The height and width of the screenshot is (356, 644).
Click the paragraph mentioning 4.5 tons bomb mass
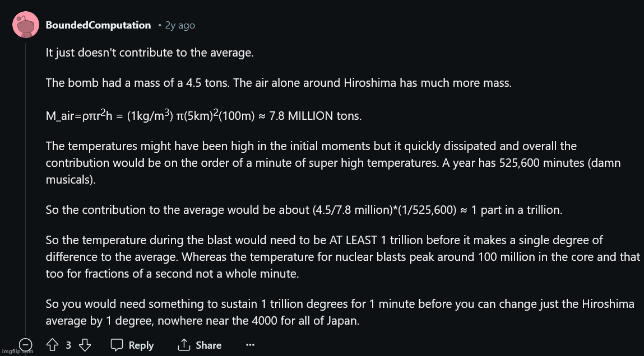tap(279, 83)
